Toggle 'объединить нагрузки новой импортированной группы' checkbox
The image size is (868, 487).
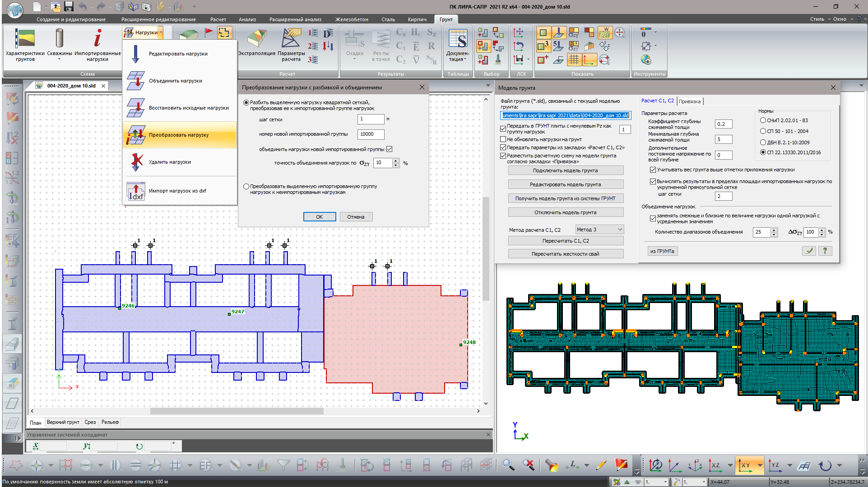[x=390, y=149]
